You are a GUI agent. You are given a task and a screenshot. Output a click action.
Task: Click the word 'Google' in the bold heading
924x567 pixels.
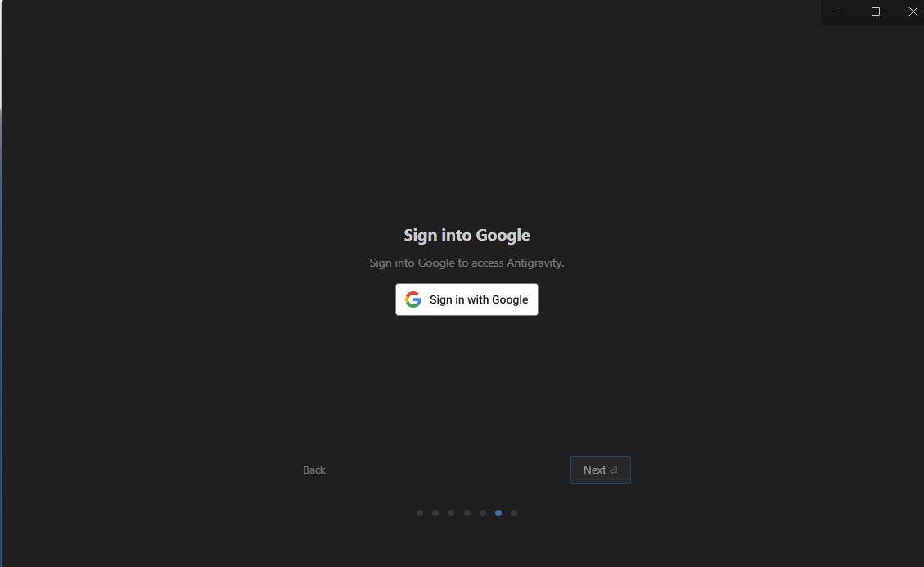click(x=503, y=235)
